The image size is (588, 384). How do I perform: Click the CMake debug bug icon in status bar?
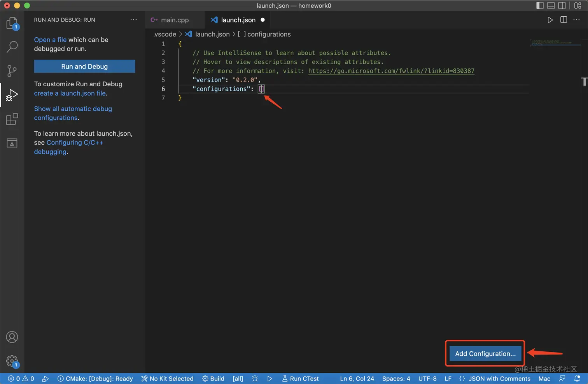click(x=255, y=379)
